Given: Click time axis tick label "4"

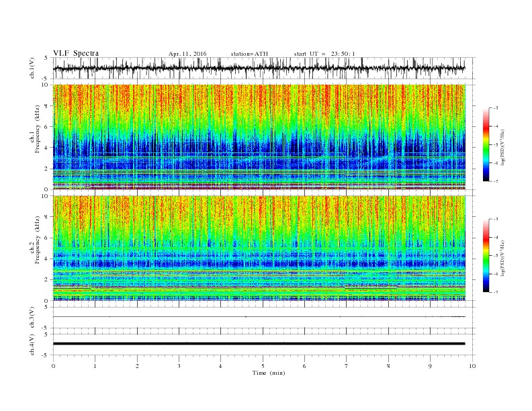Looking at the screenshot, I should (x=220, y=366).
